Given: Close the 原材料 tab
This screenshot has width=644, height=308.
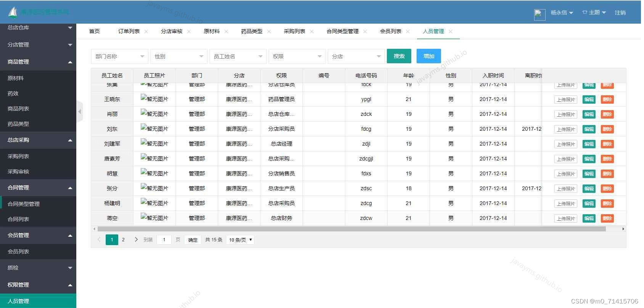Looking at the screenshot, I should pos(226,31).
